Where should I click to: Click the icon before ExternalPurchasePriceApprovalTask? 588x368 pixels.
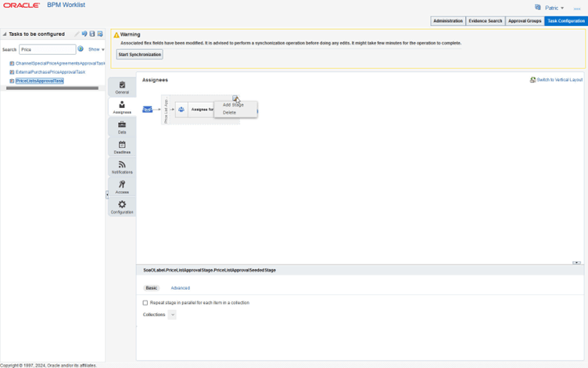click(x=12, y=72)
